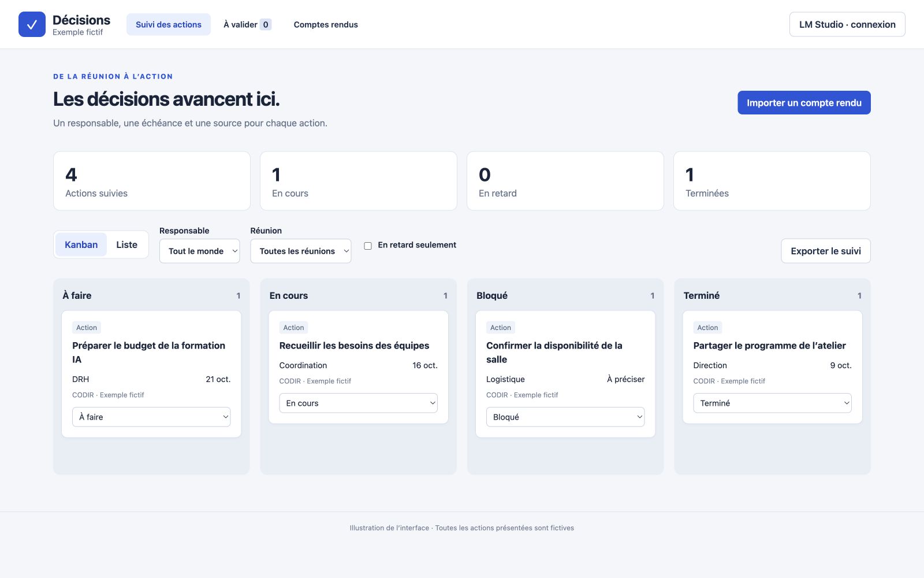The width and height of the screenshot is (924, 578).
Task: Select the Actions suivies stat card
Action: click(x=152, y=181)
